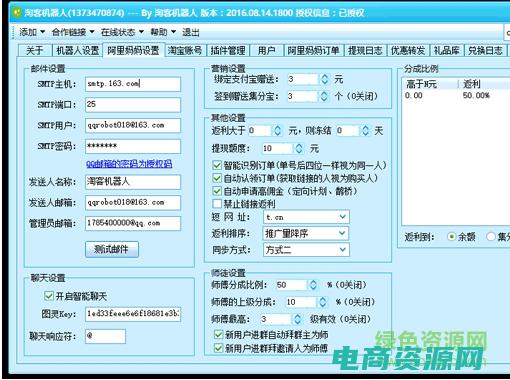510x380 pixels.
Task: Click the 图灵Key input field
Action: [x=133, y=314]
